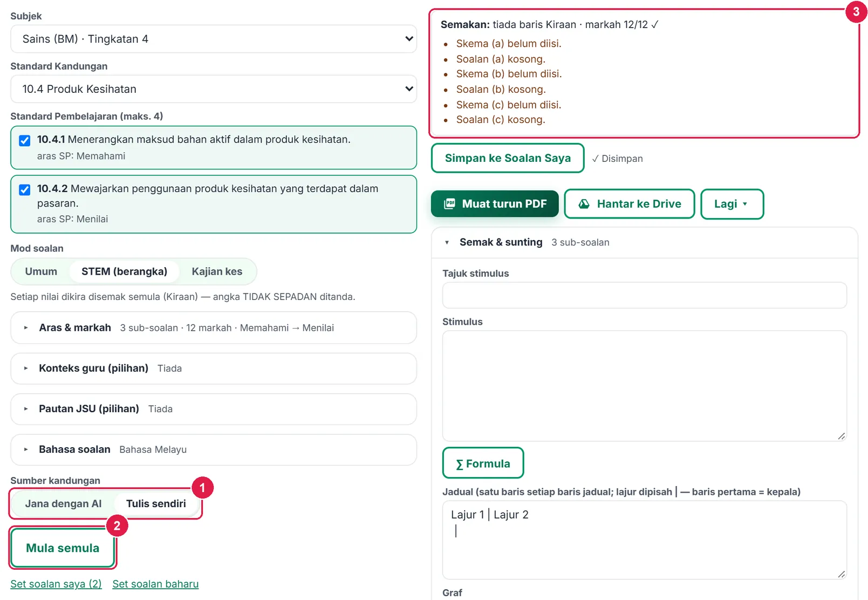Image resolution: width=868 pixels, height=600 pixels.
Task: Click the '✓ Disimpan' saved status text
Action: [617, 159]
